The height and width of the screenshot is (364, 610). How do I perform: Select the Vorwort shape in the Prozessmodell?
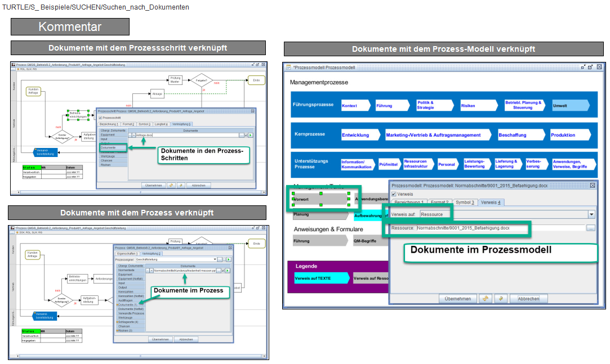[321, 199]
